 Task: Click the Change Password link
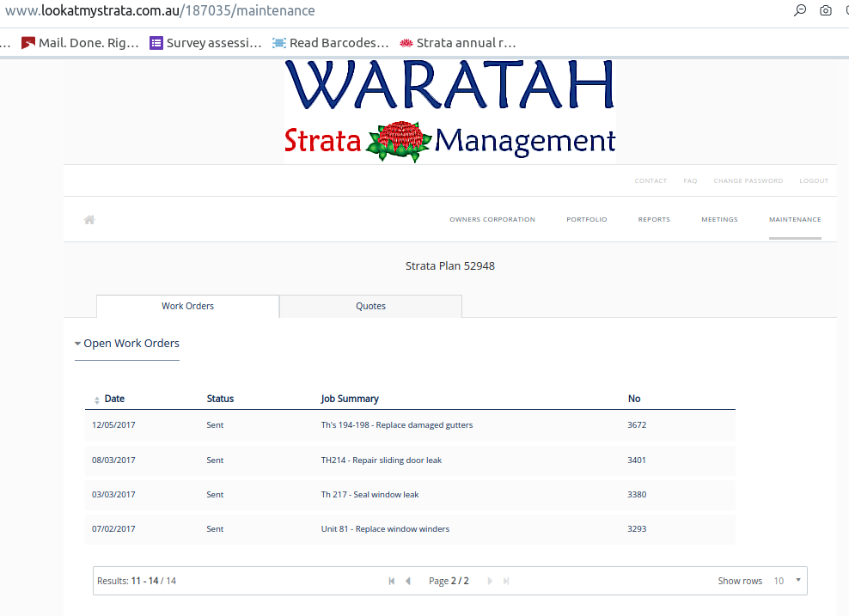748,180
